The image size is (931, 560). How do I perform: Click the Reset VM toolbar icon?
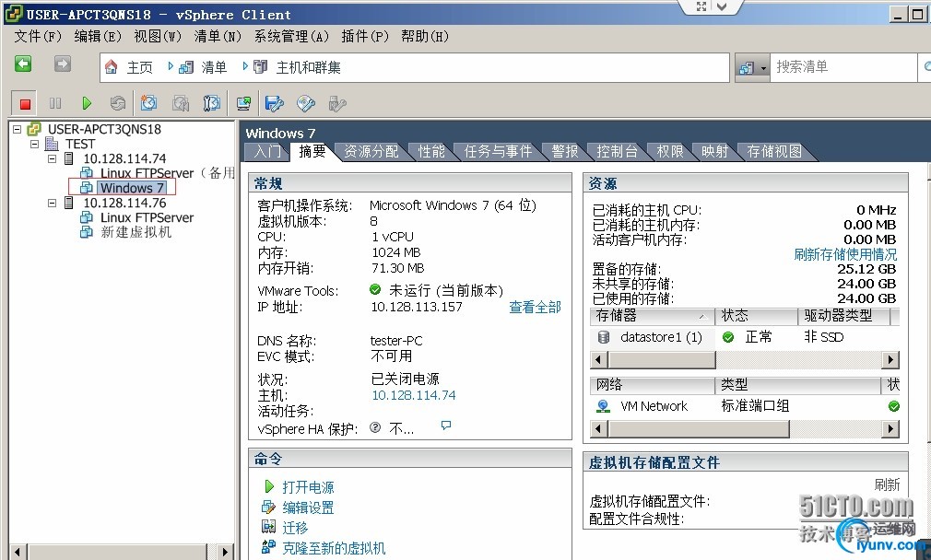[118, 104]
